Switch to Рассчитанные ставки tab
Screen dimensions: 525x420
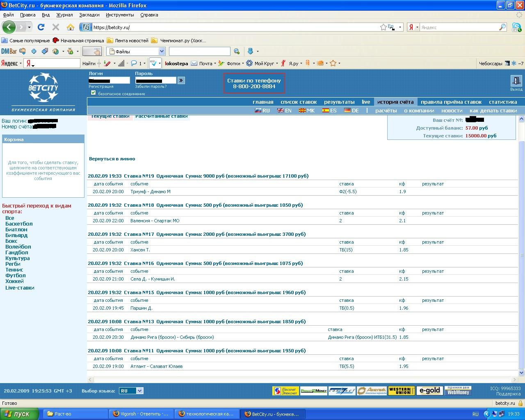(161, 116)
